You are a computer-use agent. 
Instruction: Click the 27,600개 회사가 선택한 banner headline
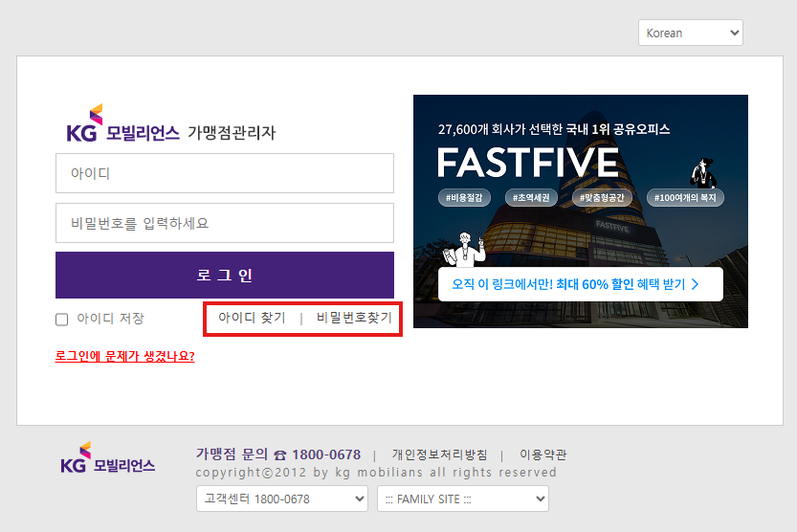coord(554,129)
